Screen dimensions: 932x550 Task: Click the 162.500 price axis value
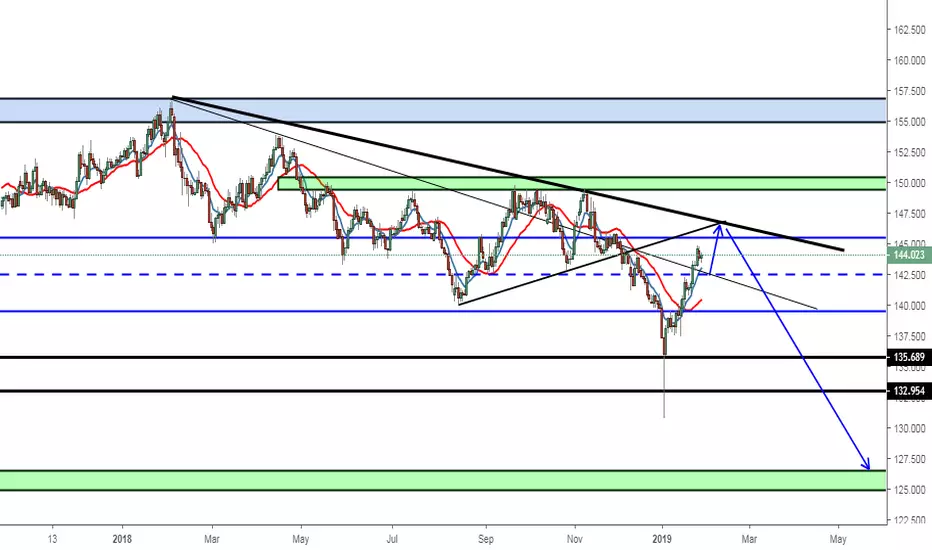tap(909, 30)
